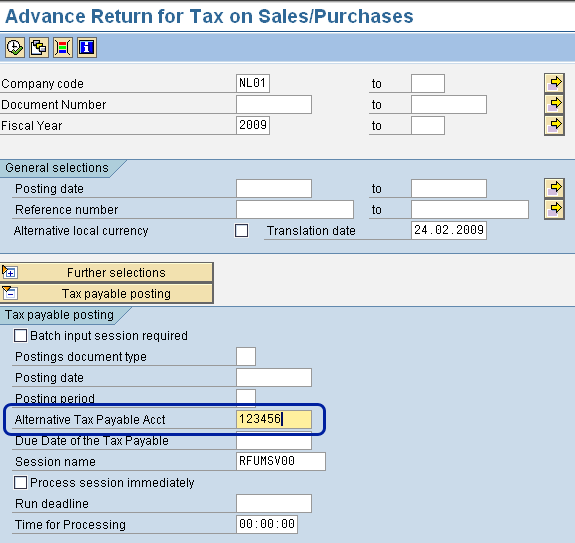Click the Get Variant icon in toolbar
The height and width of the screenshot is (543, 575).
coord(39,48)
